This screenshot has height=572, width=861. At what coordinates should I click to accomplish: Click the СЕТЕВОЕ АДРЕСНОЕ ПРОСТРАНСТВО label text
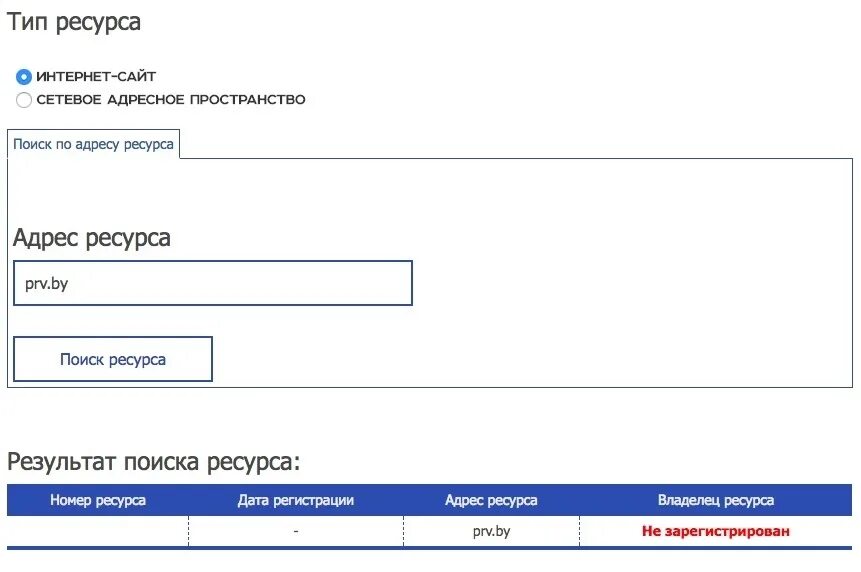(x=171, y=99)
